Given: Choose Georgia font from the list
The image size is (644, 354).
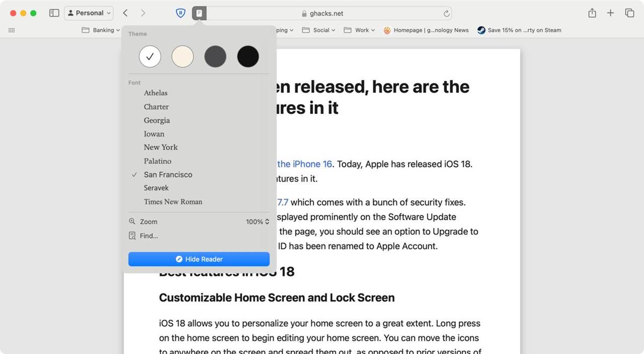Looking at the screenshot, I should (x=157, y=120).
